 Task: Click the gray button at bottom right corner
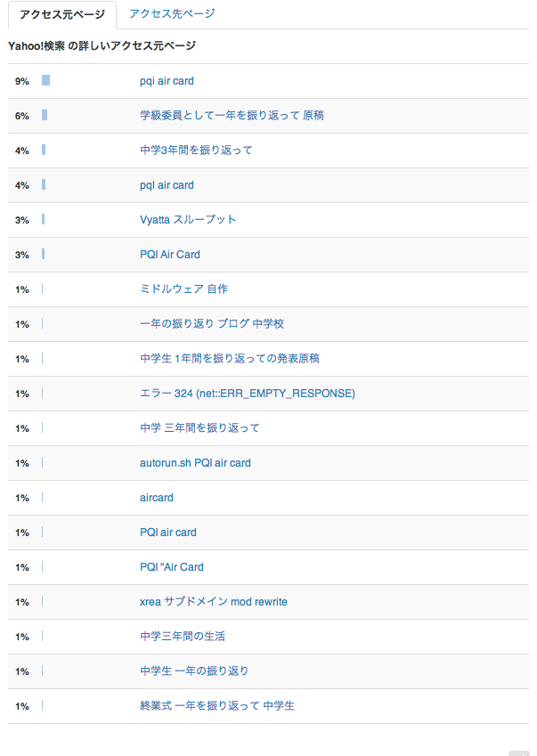click(x=519, y=752)
